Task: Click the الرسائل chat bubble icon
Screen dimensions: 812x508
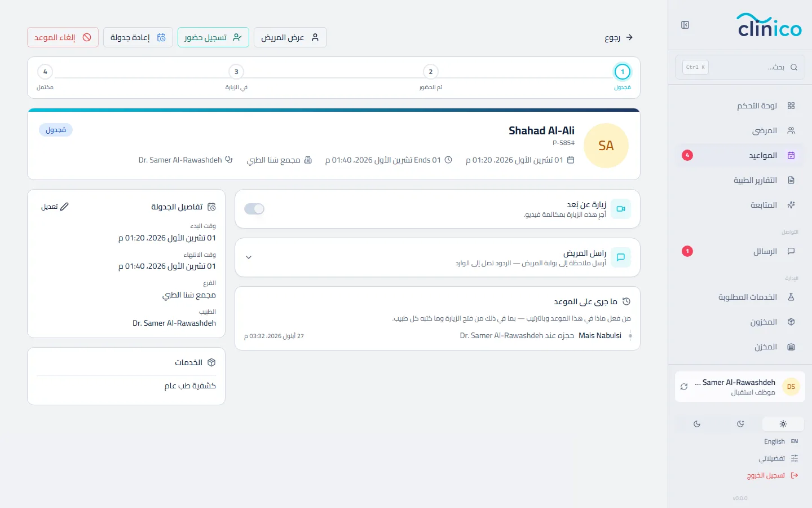Action: [x=791, y=251]
